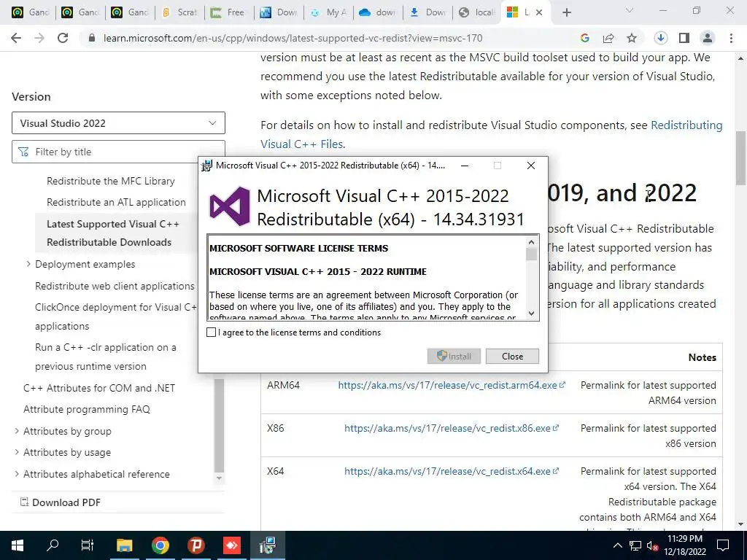The height and width of the screenshot is (560, 747).
Task: Switch to the cloud-icon 'dow' tab
Action: click(378, 12)
